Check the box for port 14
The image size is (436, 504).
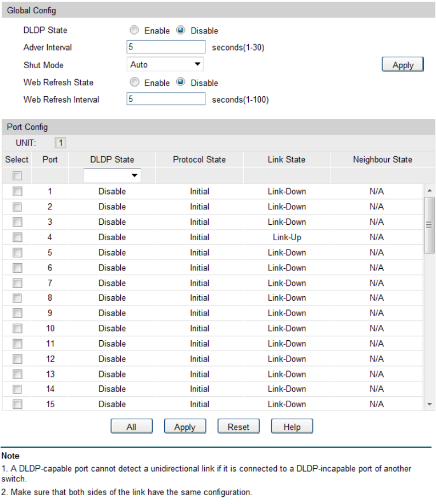[x=17, y=389]
